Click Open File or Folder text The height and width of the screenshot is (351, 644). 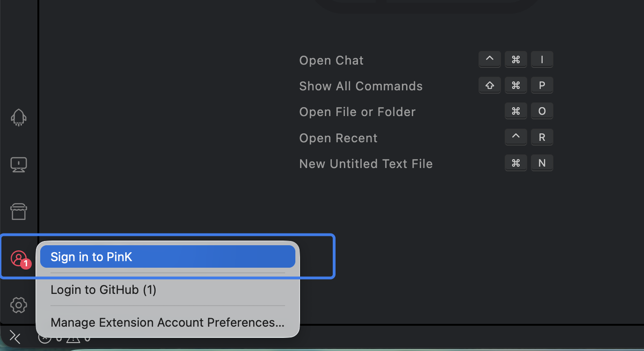pyautogui.click(x=358, y=112)
